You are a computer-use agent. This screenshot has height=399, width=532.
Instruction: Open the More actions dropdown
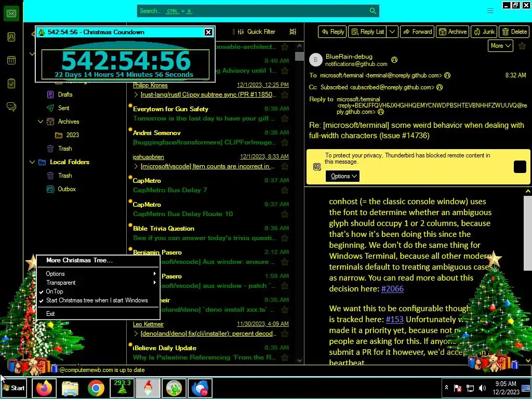[500, 46]
